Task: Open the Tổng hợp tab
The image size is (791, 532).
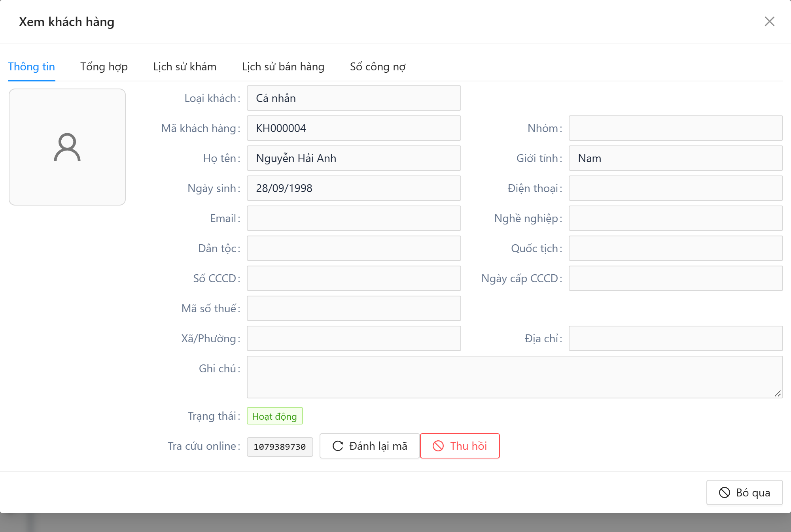Action: 104,66
